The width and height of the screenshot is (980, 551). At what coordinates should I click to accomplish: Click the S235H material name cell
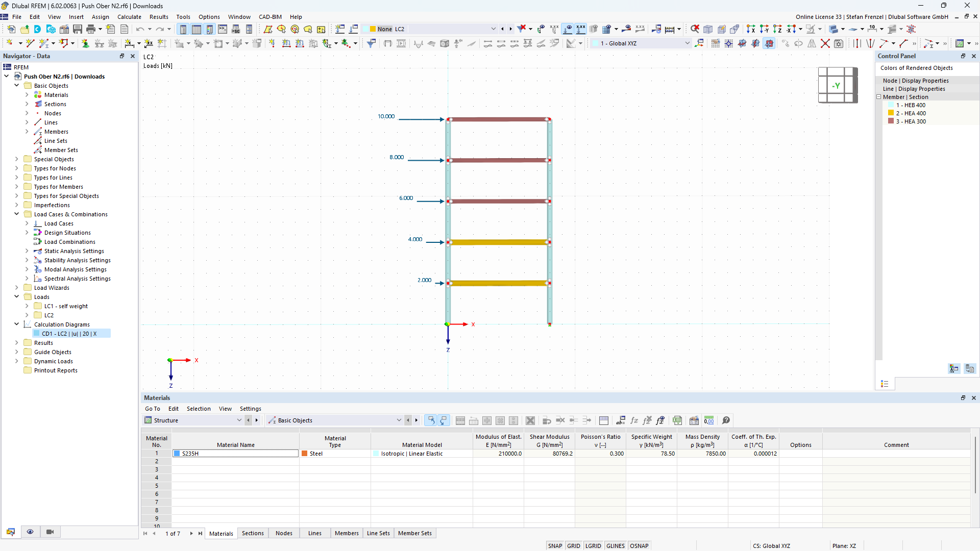click(x=236, y=454)
